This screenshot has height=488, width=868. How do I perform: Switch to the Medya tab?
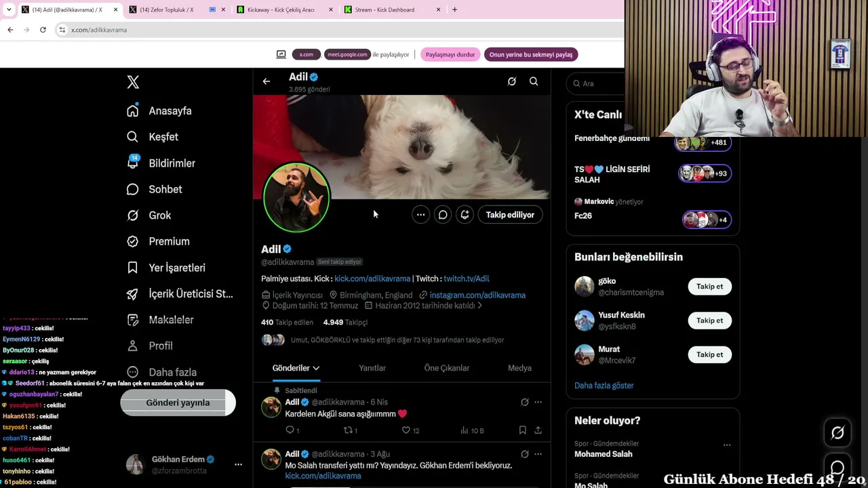[519, 368]
